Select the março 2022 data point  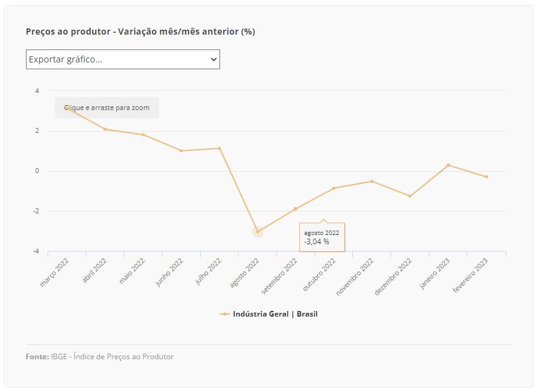(x=67, y=108)
